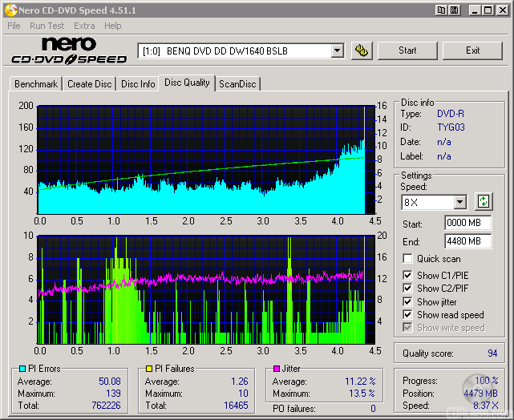Click the cyan PI Errors legend square
This screenshot has height=420, width=514.
tap(22, 370)
